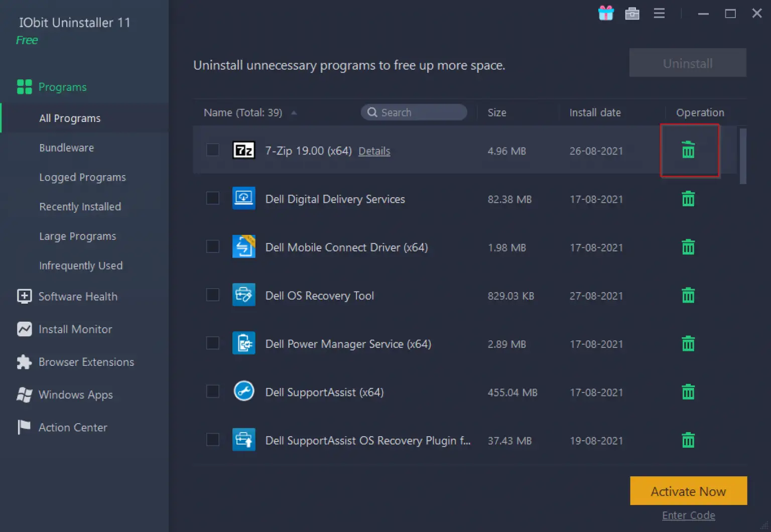The height and width of the screenshot is (532, 771).
Task: Click trash icon for Dell OS Recovery Tool
Action: tap(688, 295)
